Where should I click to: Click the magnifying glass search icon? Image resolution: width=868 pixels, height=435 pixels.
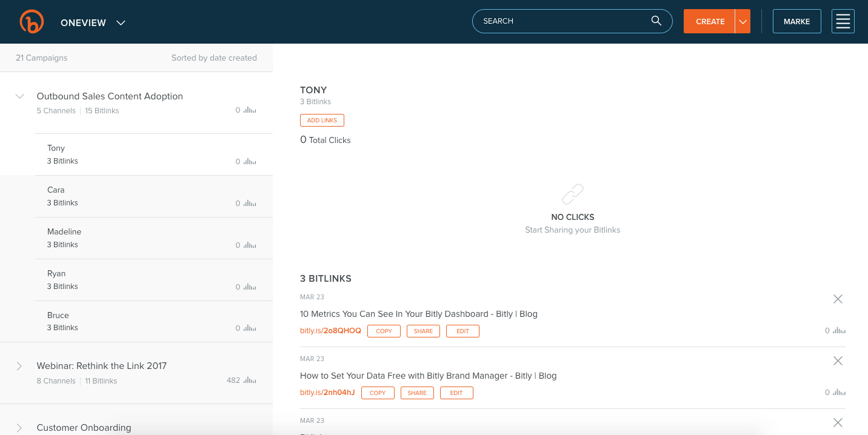coord(656,21)
